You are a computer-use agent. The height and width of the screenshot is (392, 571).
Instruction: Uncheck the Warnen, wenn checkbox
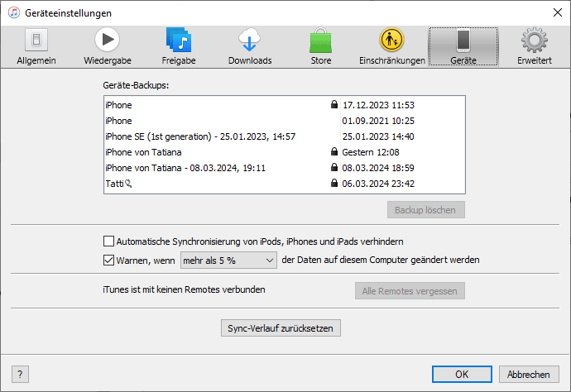[108, 261]
